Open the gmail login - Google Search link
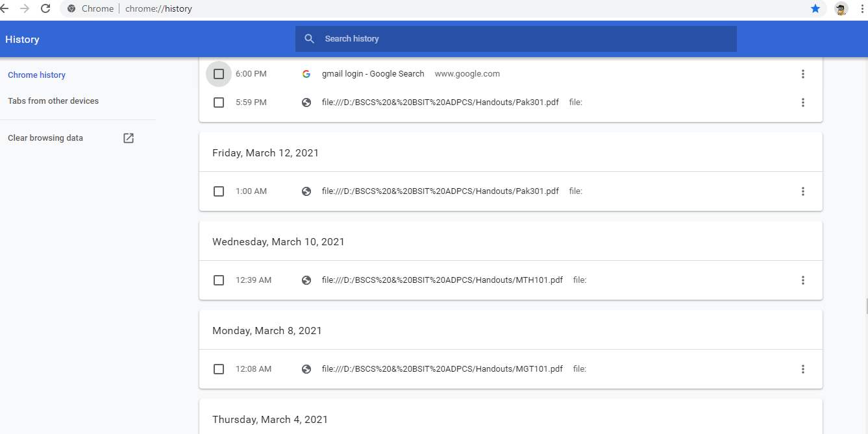This screenshot has height=434, width=868. (373, 74)
